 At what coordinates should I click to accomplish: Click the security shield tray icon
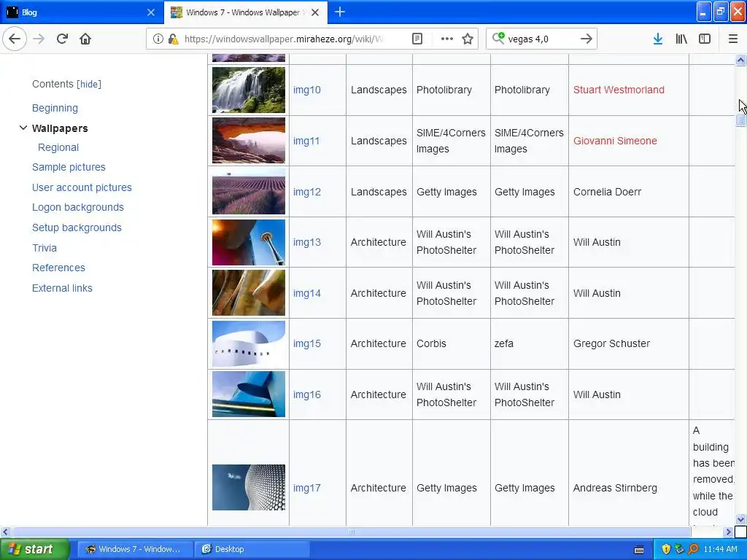[666, 549]
